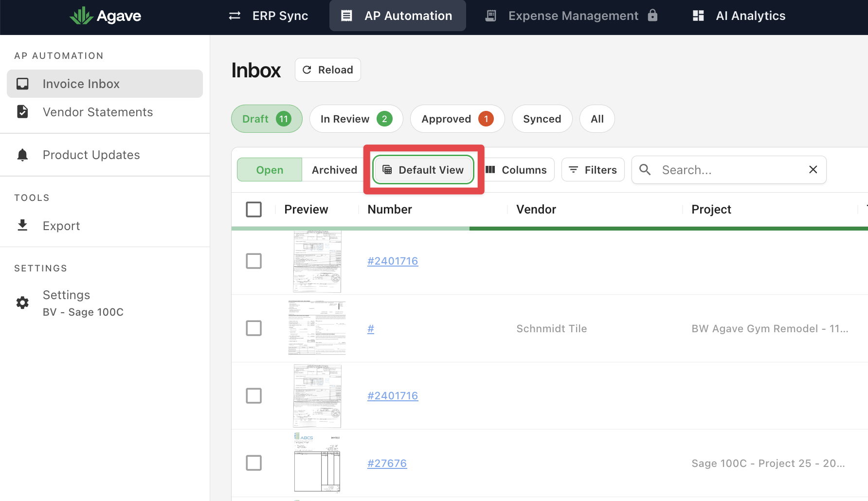Click Schnmidt Tile vendor cell
The image size is (868, 501).
pyautogui.click(x=552, y=329)
